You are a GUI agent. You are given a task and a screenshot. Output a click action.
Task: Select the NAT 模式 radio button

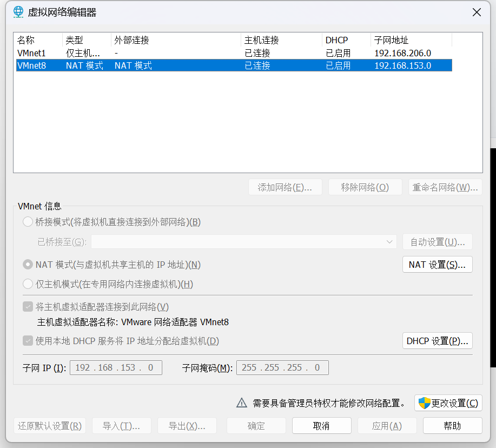(x=28, y=265)
